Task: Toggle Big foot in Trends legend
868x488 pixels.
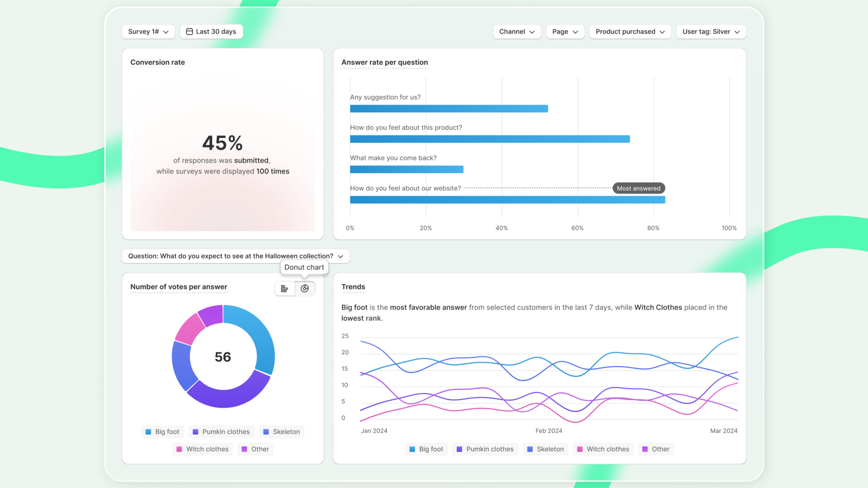Action: (x=426, y=449)
